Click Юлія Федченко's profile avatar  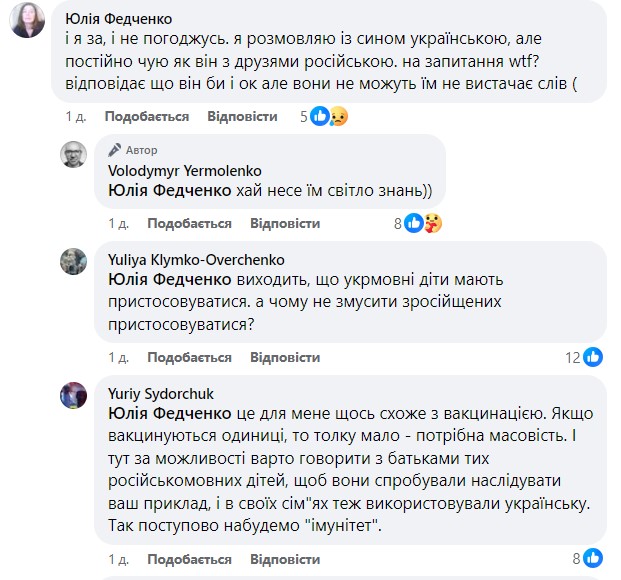pos(26,18)
